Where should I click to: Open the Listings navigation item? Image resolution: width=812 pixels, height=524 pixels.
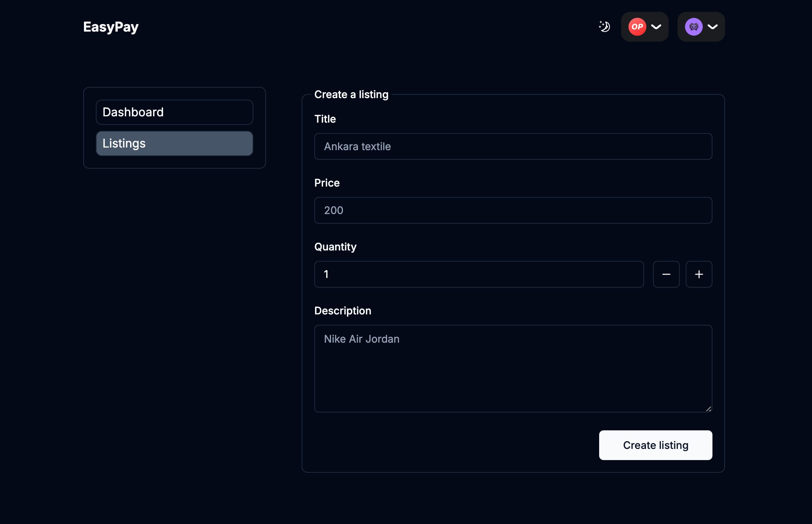(174, 143)
